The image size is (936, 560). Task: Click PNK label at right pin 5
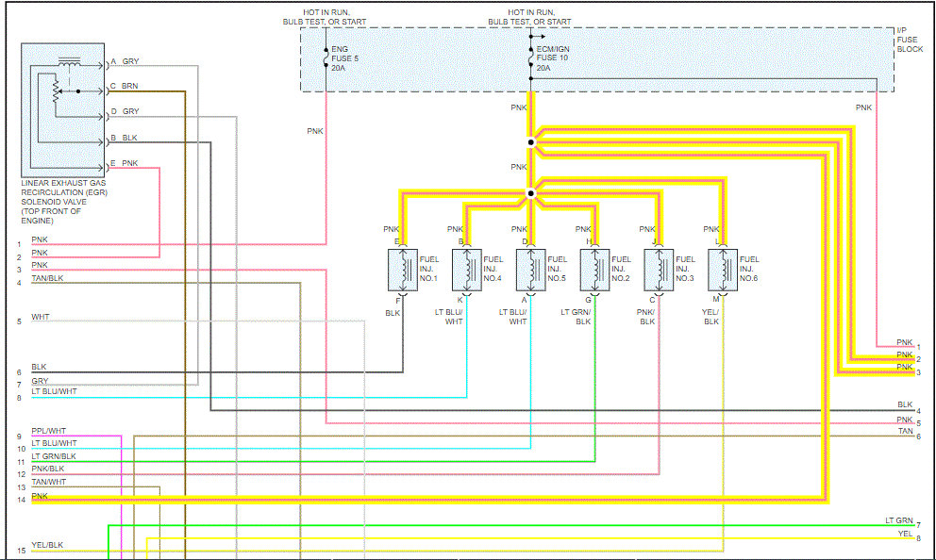(904, 420)
